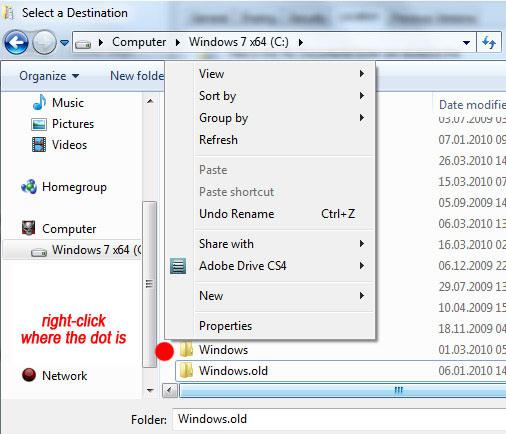The width and height of the screenshot is (506, 434).
Task: Expand the arrow after Computer in the path
Action: [x=178, y=42]
